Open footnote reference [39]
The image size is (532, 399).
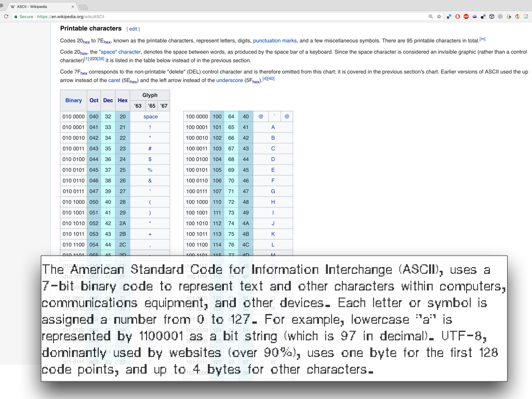(x=101, y=59)
